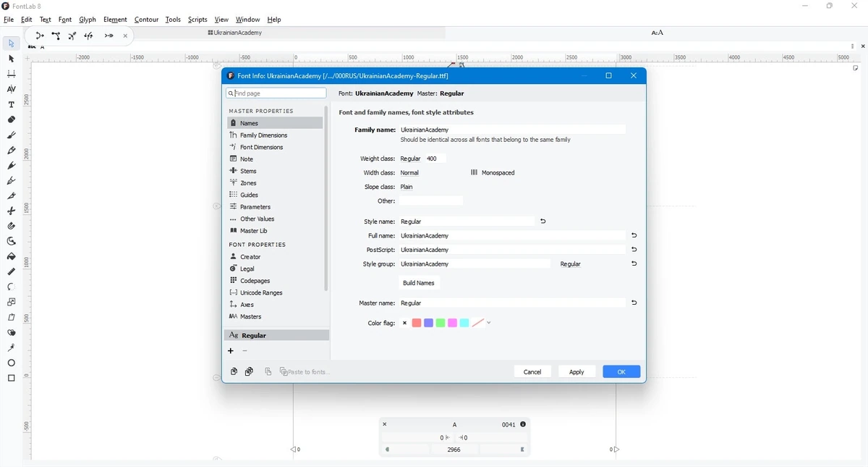
Task: Open the Stems page
Action: [x=275, y=171]
